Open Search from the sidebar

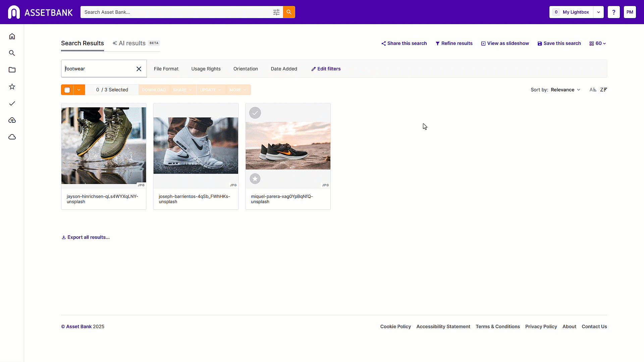click(12, 53)
